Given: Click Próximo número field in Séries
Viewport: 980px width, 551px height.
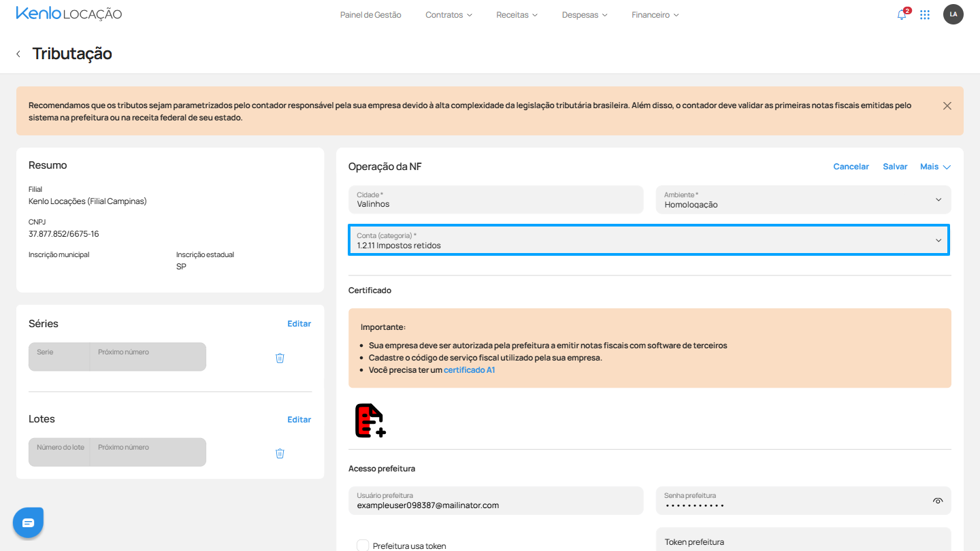Looking at the screenshot, I should [x=148, y=356].
